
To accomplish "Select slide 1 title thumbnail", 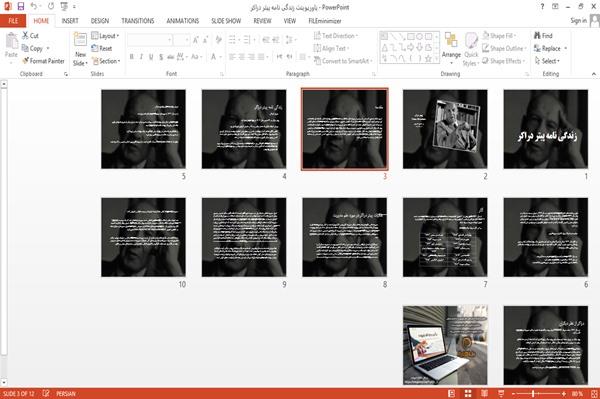I will coord(546,129).
